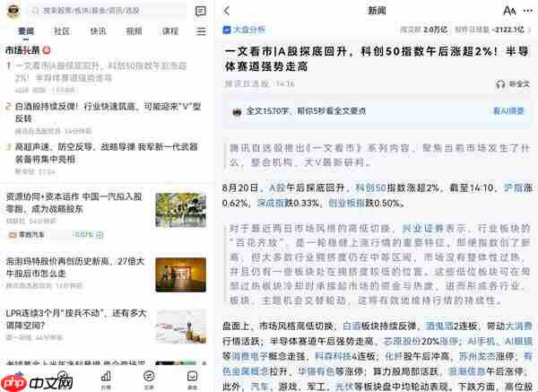Open the 酒鬼酒 stock link
Screen dimensions: 538x392
pos(439,327)
